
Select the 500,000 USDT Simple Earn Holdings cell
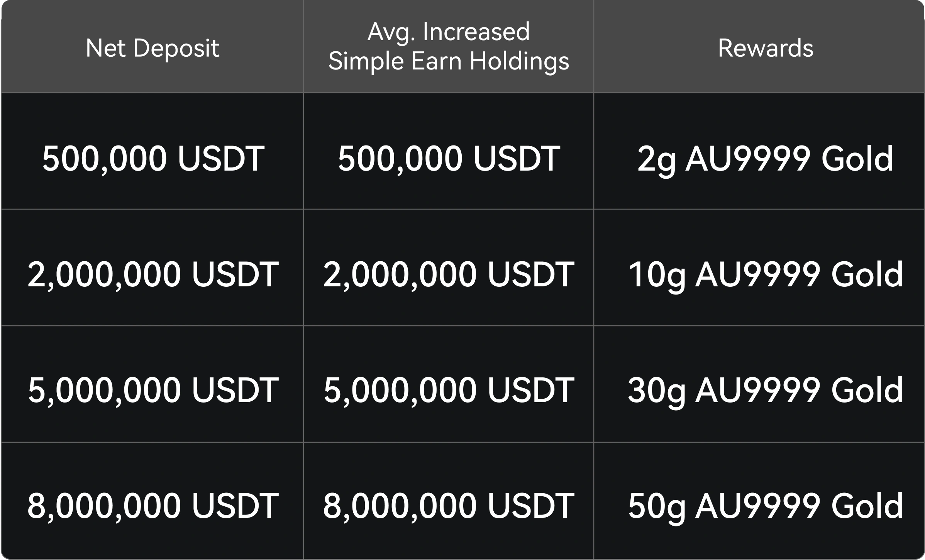(449, 159)
